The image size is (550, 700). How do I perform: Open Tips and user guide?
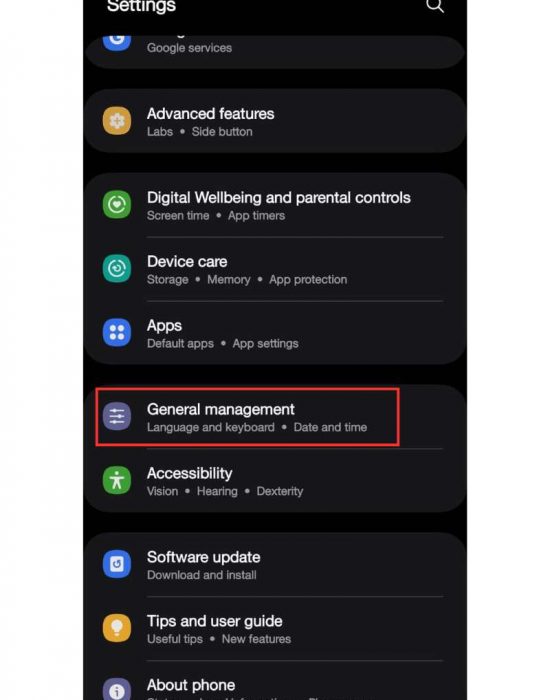point(275,629)
